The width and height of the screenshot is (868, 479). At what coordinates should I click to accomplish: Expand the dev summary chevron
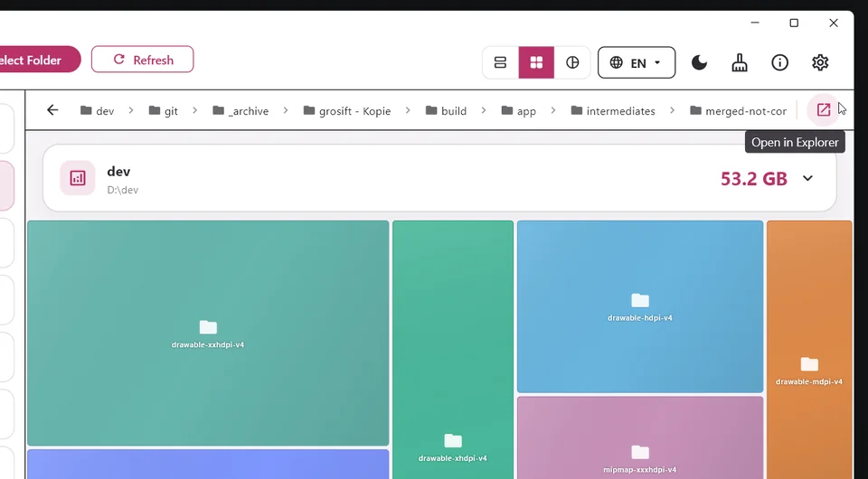point(807,178)
